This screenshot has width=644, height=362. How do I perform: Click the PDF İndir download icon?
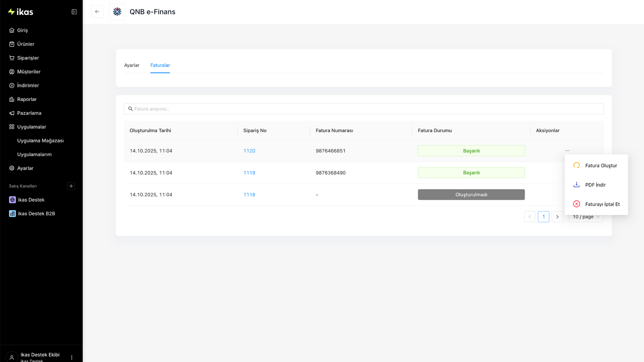pyautogui.click(x=577, y=185)
